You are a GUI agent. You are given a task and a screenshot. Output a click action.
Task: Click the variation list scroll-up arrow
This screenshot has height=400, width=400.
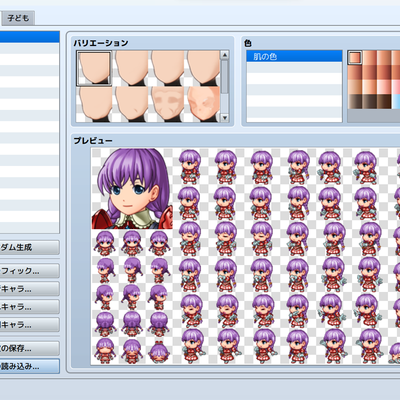pyautogui.click(x=225, y=55)
